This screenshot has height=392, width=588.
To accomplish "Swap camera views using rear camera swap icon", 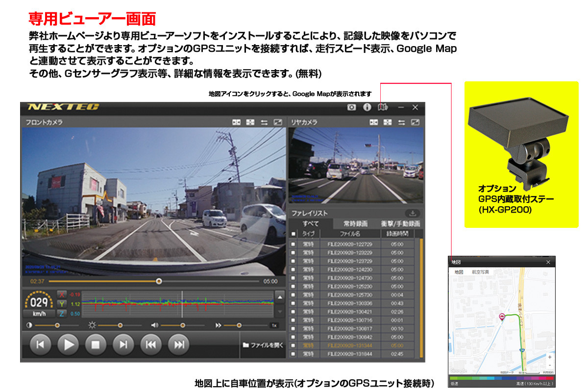I will coord(402,122).
